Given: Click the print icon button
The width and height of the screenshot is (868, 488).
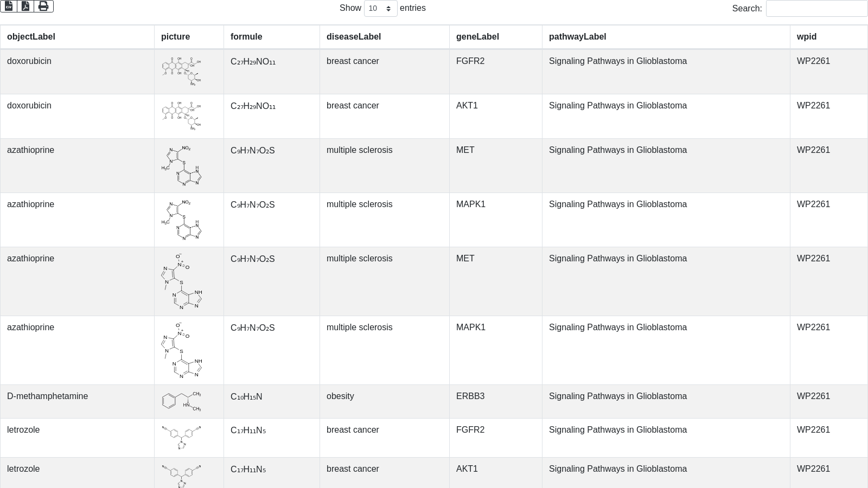Looking at the screenshot, I should point(43,6).
